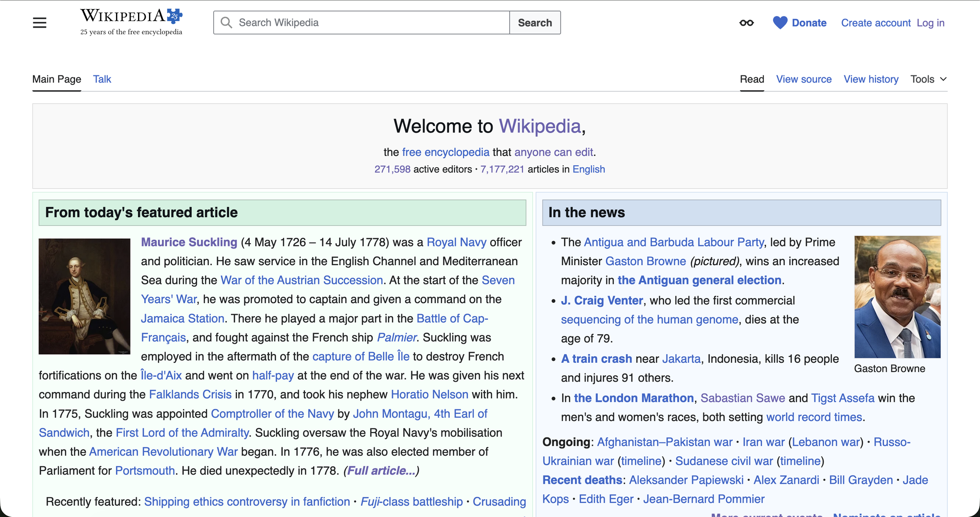This screenshot has width=980, height=517.
Task: Open capture of Belle Île link
Action: (x=361, y=356)
